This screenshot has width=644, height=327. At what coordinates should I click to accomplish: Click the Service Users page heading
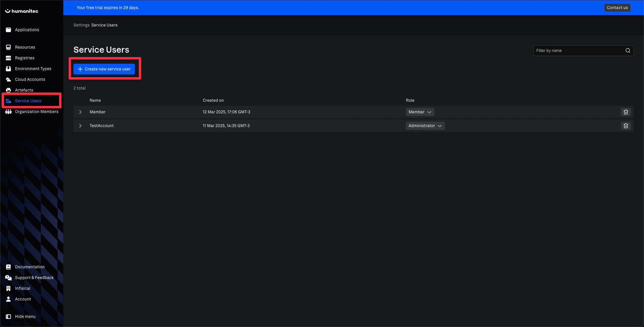101,50
